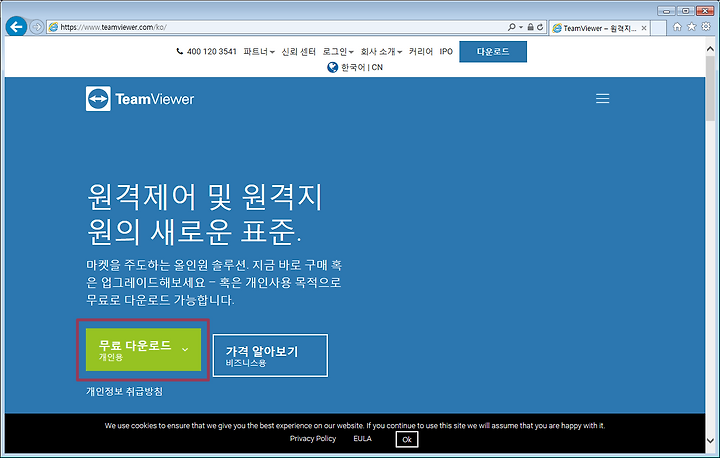Refresh the page with the reload icon
The width and height of the screenshot is (720, 458).
click(540, 27)
